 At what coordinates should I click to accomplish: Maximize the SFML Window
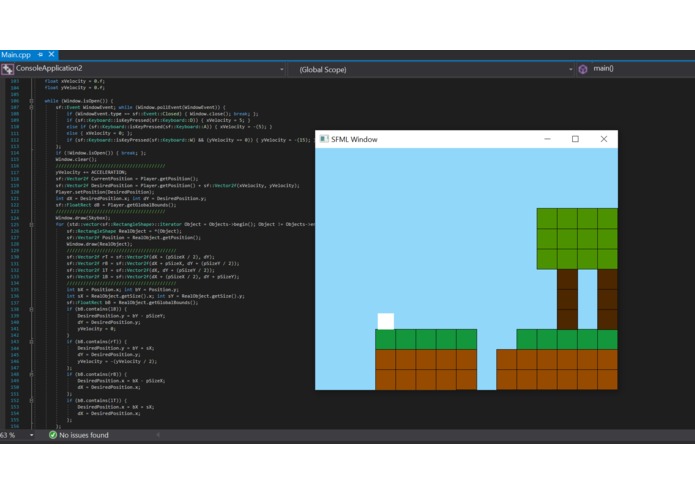coord(575,139)
